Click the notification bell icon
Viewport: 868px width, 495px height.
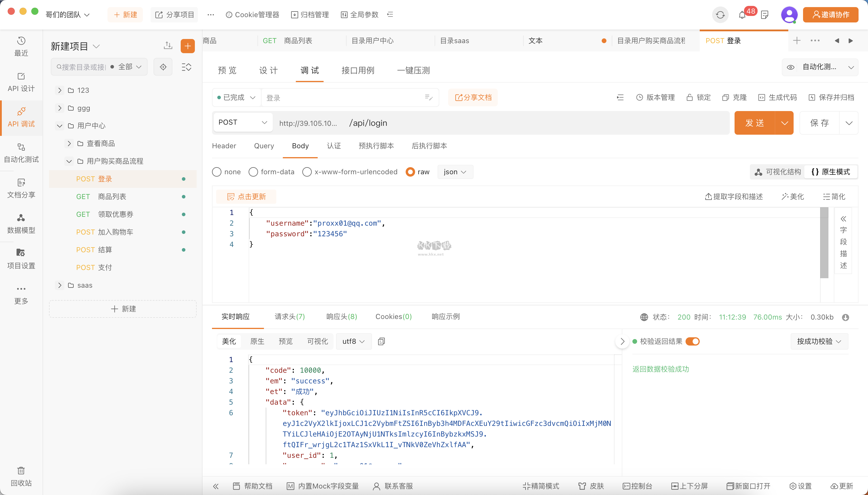pos(742,15)
